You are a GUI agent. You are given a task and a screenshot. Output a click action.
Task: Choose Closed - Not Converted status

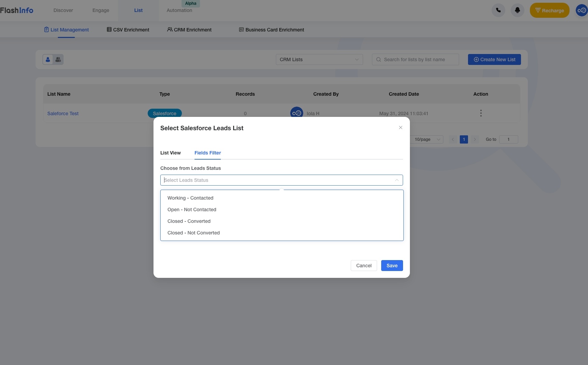pos(282,233)
